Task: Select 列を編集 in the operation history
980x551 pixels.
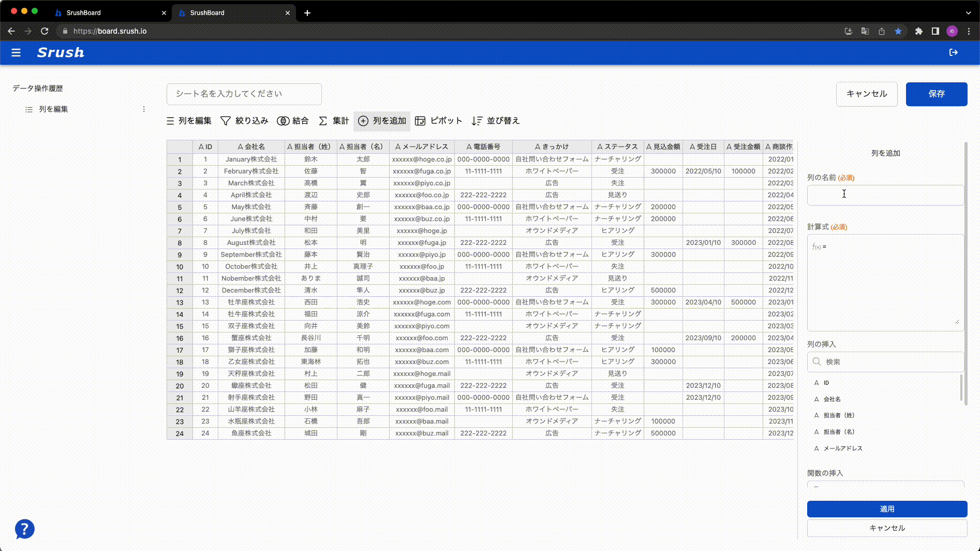Action: click(x=53, y=109)
